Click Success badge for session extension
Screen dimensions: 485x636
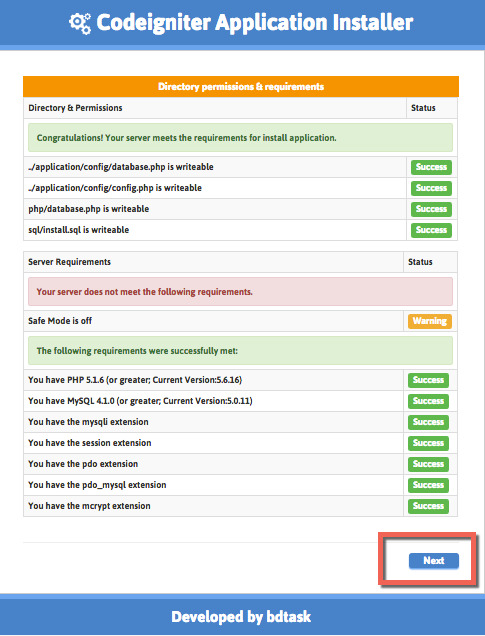pos(428,443)
